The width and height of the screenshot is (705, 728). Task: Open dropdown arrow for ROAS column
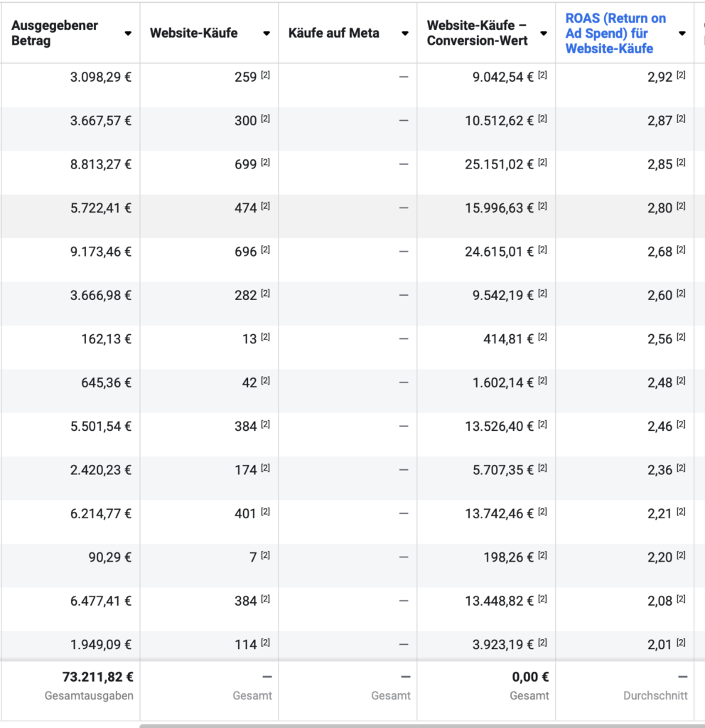682,33
